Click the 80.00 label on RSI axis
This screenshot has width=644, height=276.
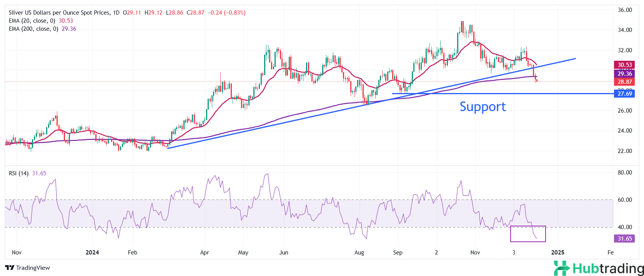pyautogui.click(x=624, y=173)
